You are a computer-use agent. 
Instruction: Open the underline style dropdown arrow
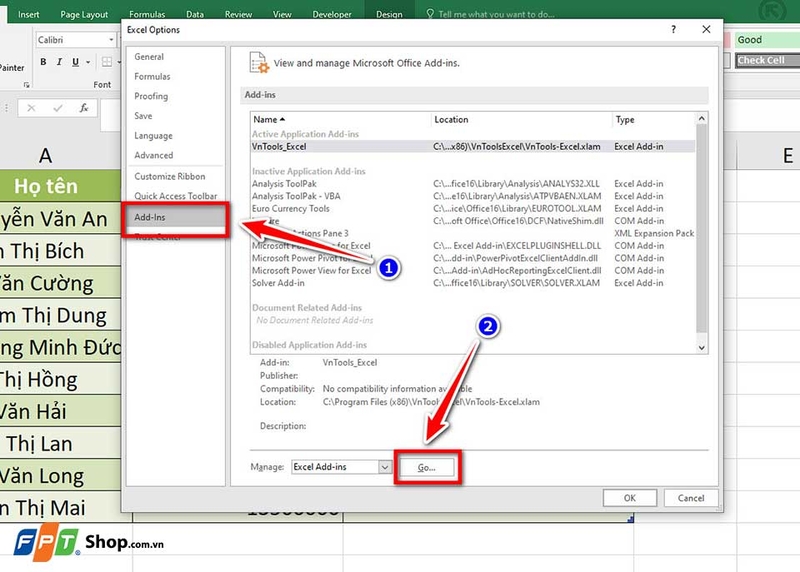click(x=88, y=62)
